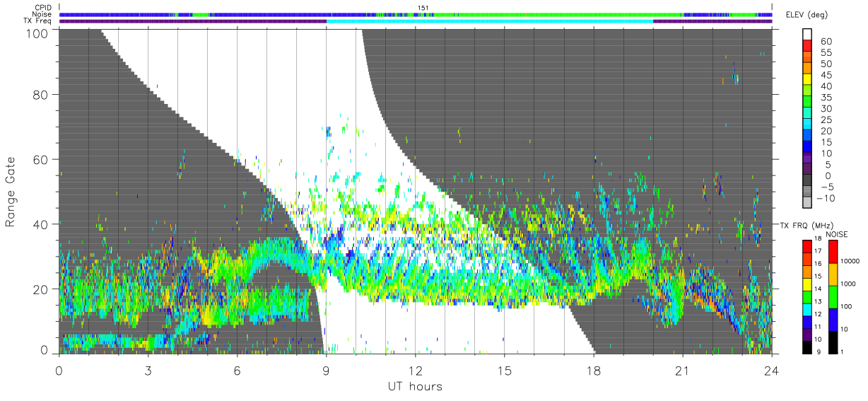Click the 60 label on the Range Gate axis

click(x=40, y=159)
